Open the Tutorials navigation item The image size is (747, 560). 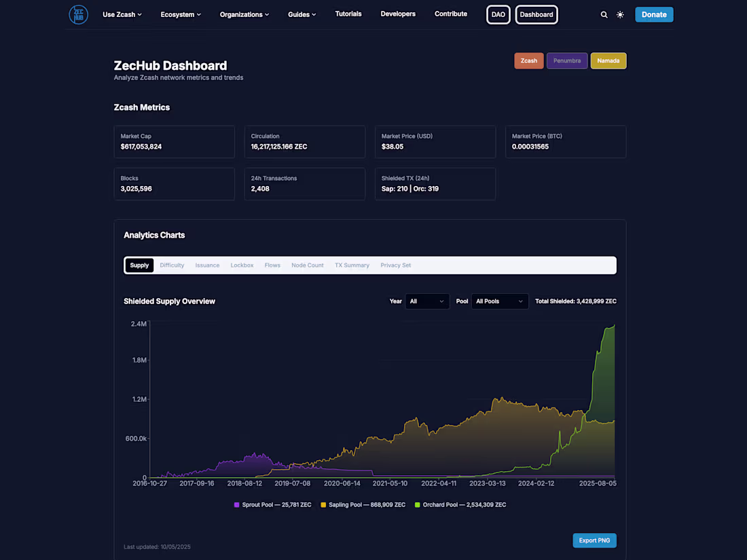tap(348, 13)
